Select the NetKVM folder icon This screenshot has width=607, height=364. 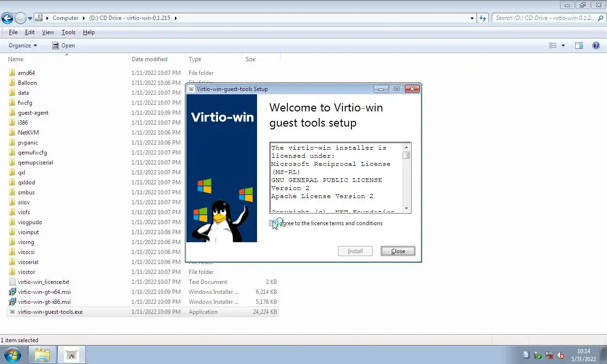[x=12, y=133]
